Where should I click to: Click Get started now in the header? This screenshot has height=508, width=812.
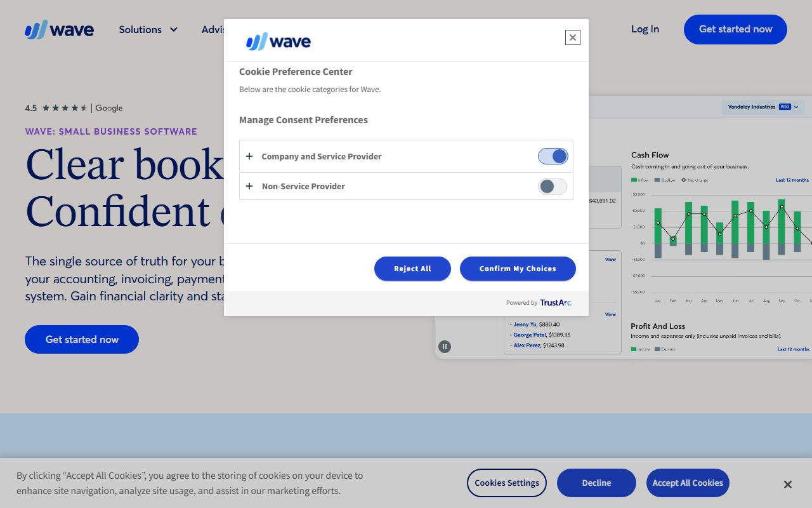point(735,29)
